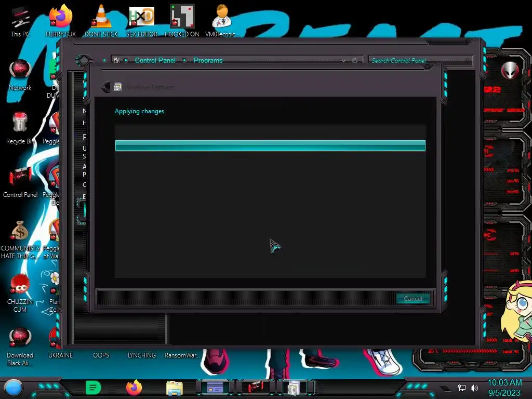
Task: Click the Start orb on the taskbar
Action: pos(13,388)
